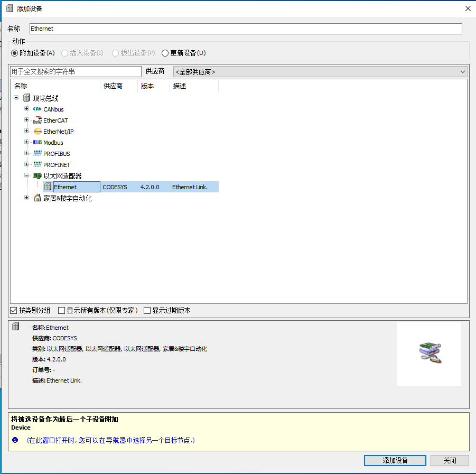Click the PROFINET icon in tree
476x474 pixels.
click(x=38, y=164)
